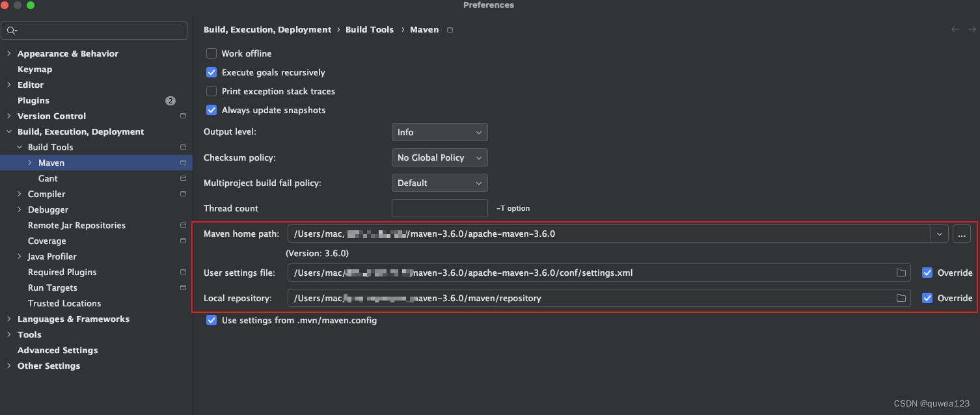Screen dimensions: 980x415
Task: Uncheck Override next to Local repository
Action: click(x=927, y=298)
